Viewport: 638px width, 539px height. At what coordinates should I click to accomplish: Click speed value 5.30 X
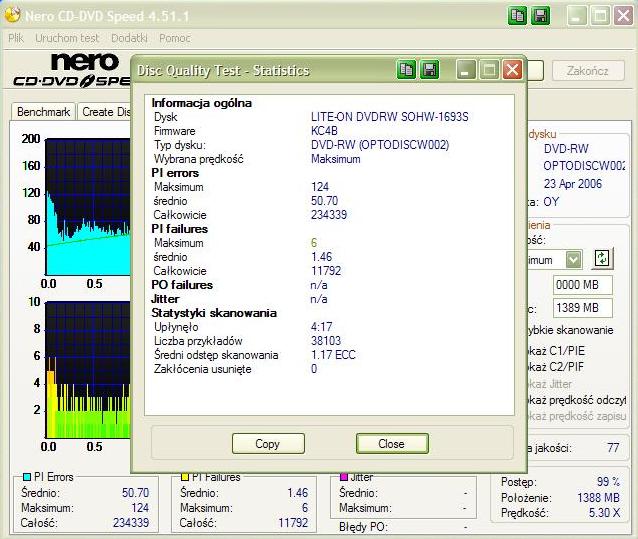(x=604, y=513)
